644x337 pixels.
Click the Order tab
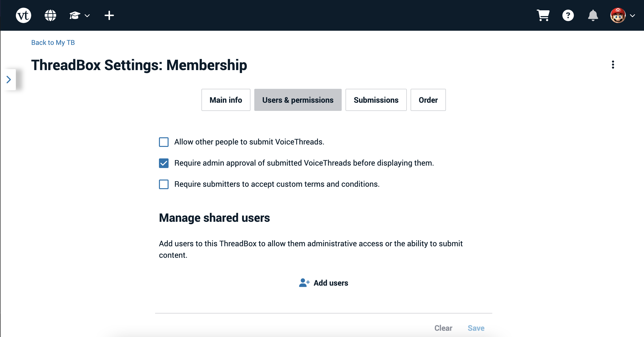tap(427, 100)
